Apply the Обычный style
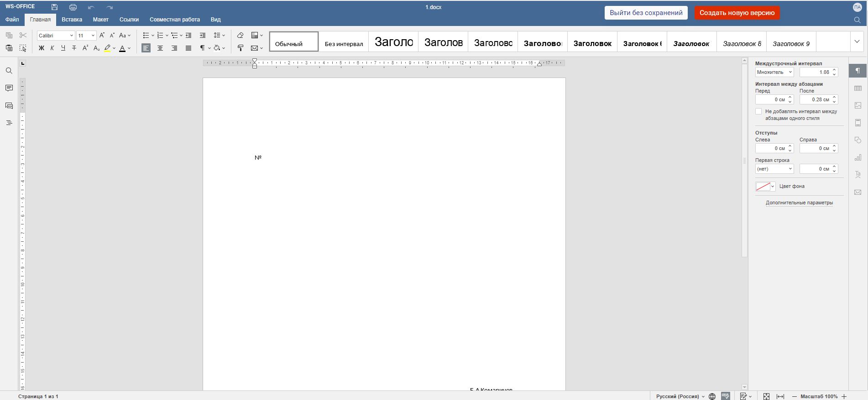The height and width of the screenshot is (400, 868). pos(294,42)
